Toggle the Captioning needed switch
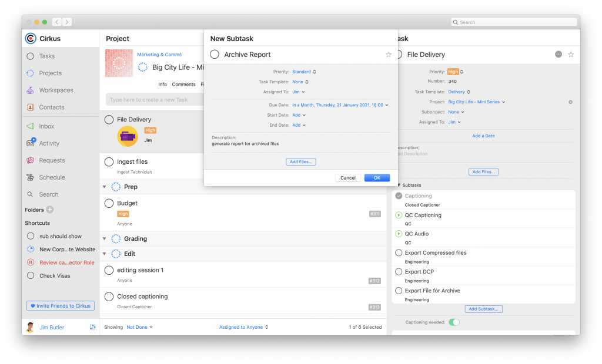The height and width of the screenshot is (364, 602). [x=454, y=322]
